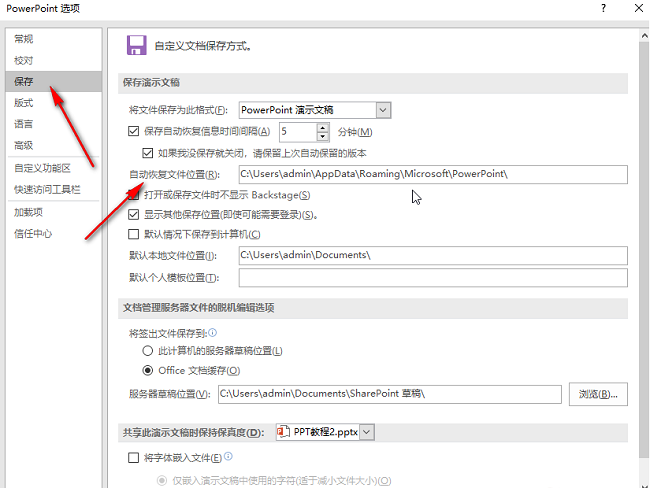Click 默认本地文件位置 path field
The image size is (650, 488).
pos(433,255)
